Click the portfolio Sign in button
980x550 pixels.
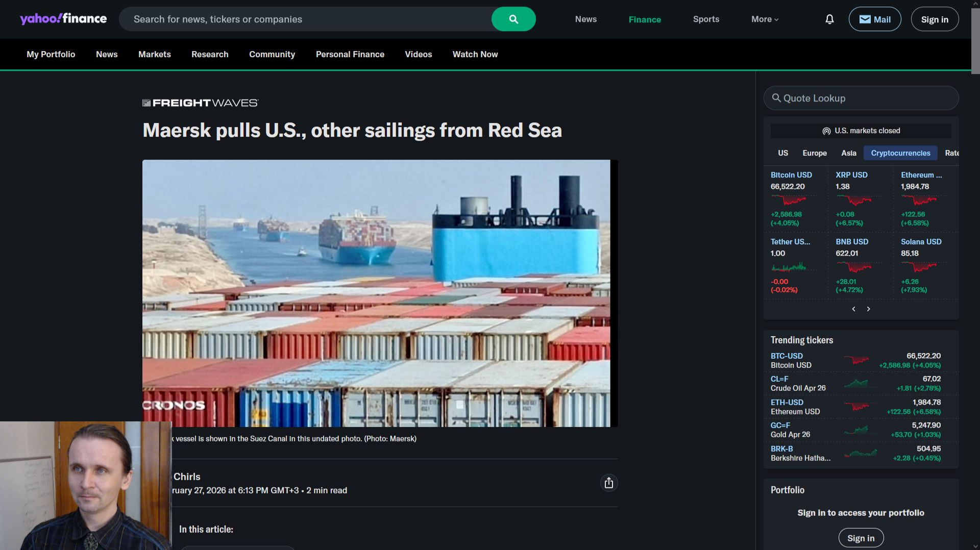861,538
